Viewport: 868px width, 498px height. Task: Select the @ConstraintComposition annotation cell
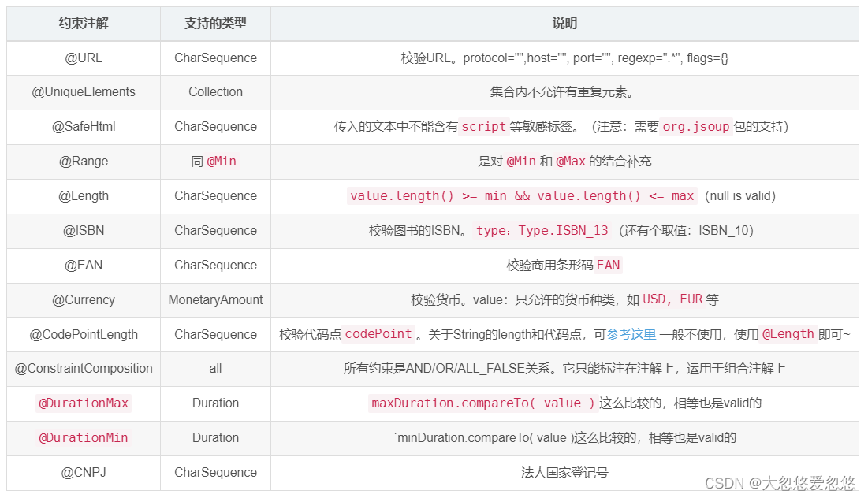pyautogui.click(x=84, y=369)
